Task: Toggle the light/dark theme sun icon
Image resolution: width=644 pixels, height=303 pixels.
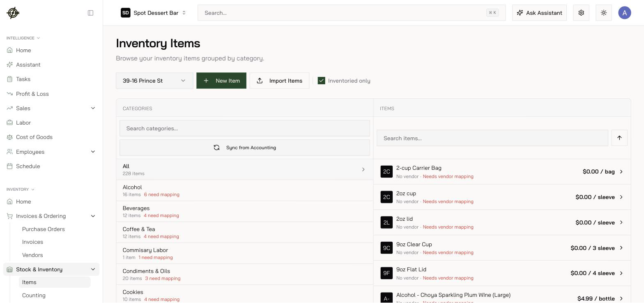Action: (604, 13)
